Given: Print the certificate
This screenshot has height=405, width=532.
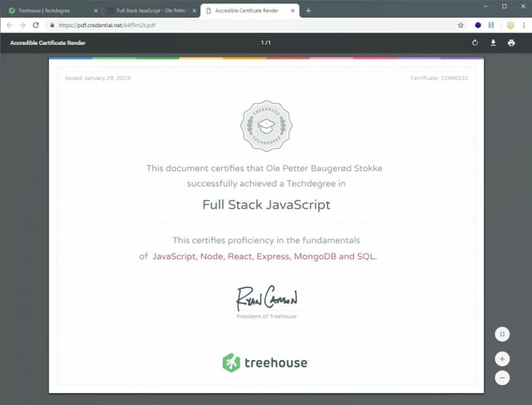Looking at the screenshot, I should pyautogui.click(x=511, y=42).
